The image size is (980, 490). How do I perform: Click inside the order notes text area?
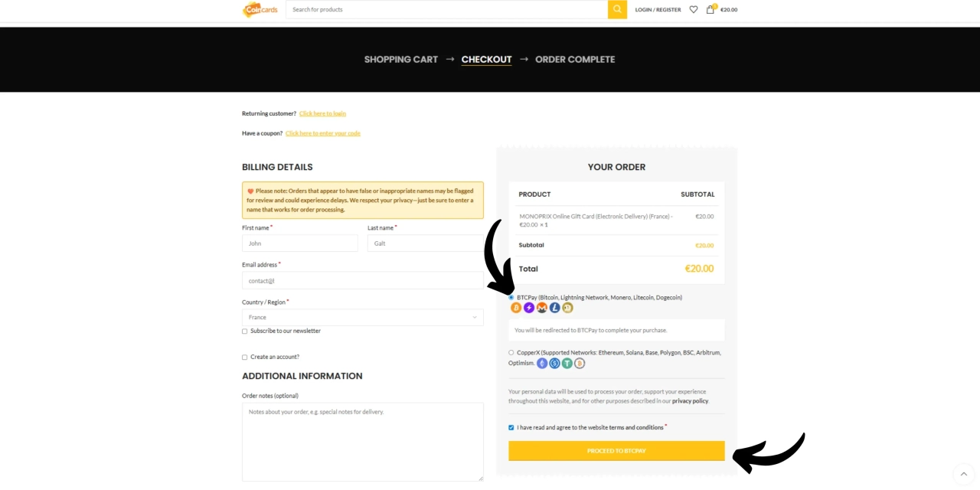tap(362, 442)
